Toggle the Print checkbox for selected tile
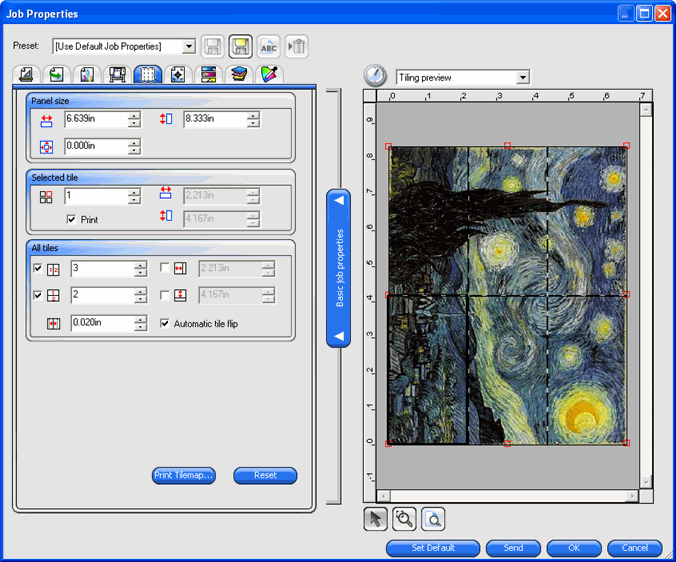Screen dimensions: 676x562 (72, 219)
